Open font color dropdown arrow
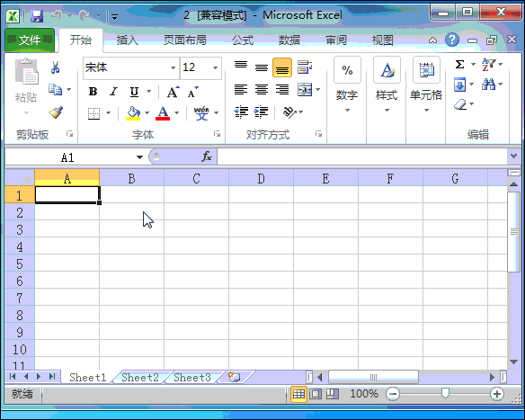 tap(176, 113)
